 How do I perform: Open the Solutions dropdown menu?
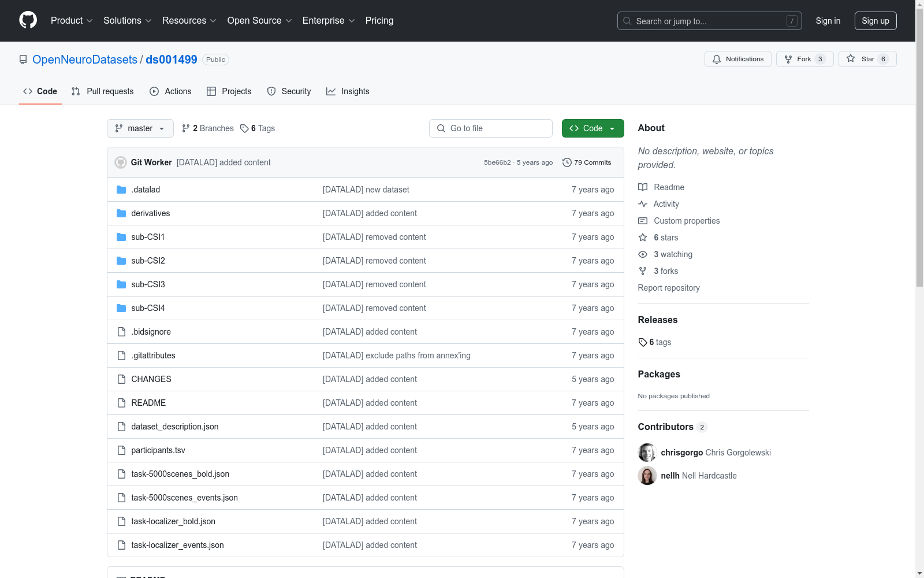[x=128, y=20]
